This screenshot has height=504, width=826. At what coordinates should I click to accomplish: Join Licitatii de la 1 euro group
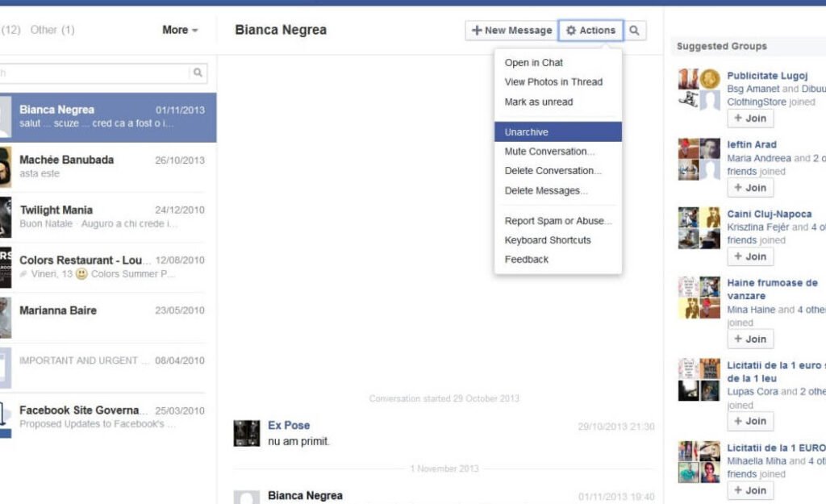tap(751, 421)
